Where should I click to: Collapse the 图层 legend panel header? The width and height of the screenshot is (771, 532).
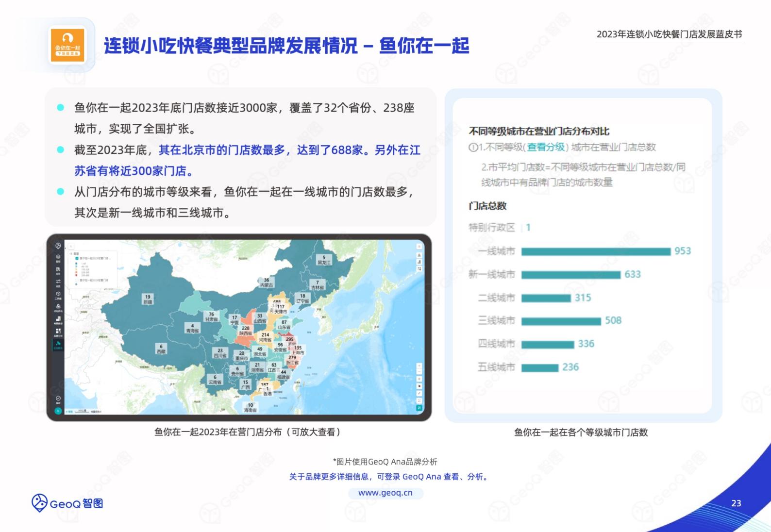pos(74,254)
